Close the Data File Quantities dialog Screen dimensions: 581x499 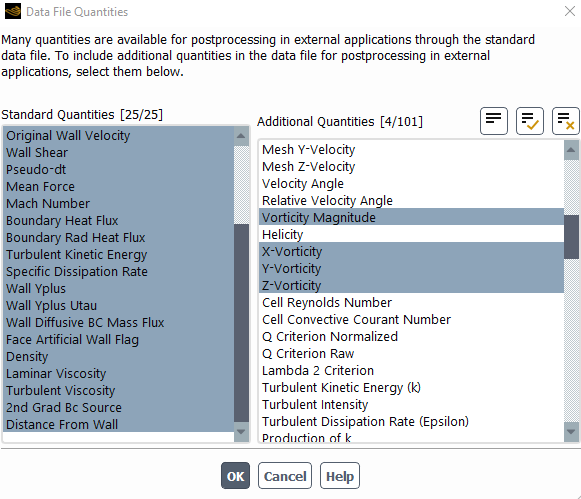click(x=570, y=11)
